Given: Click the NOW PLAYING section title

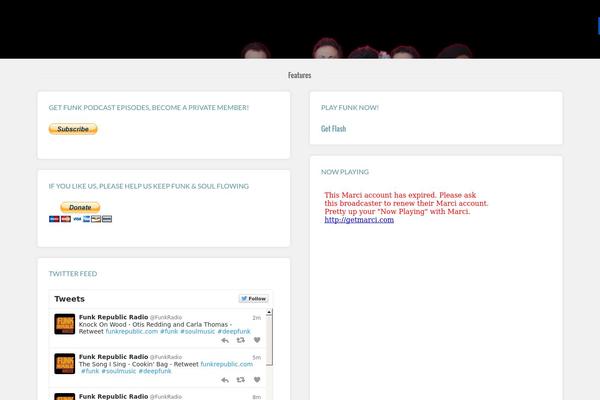Looking at the screenshot, I should 345,172.
